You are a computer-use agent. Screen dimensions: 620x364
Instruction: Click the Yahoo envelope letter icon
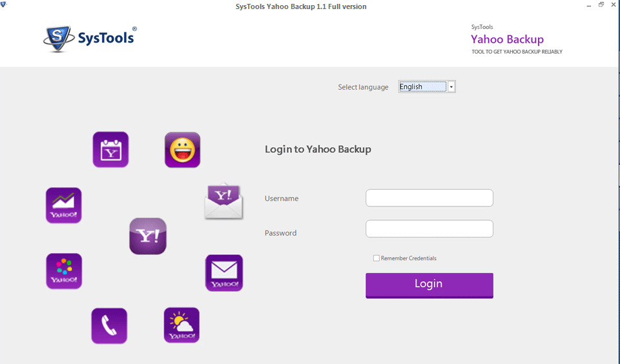tap(224, 201)
